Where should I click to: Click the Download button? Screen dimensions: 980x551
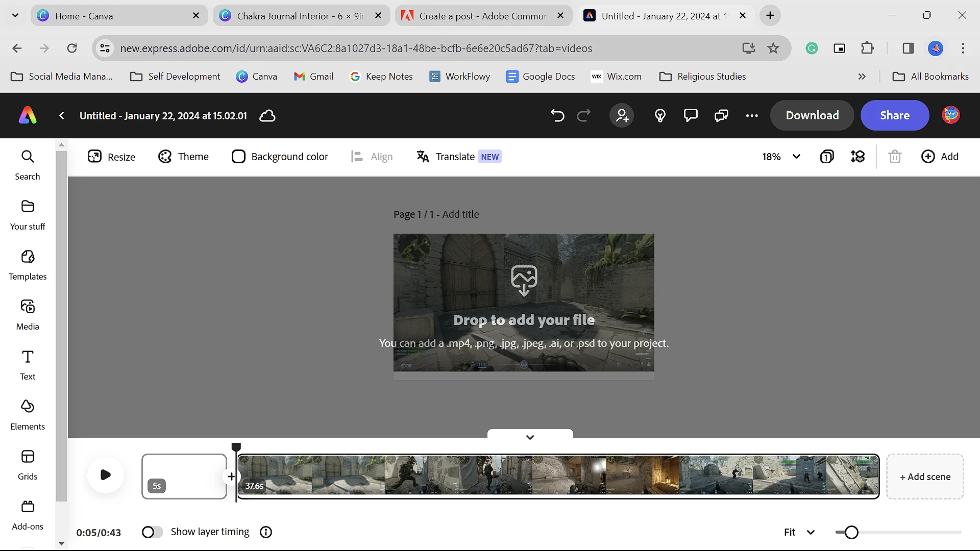point(812,115)
